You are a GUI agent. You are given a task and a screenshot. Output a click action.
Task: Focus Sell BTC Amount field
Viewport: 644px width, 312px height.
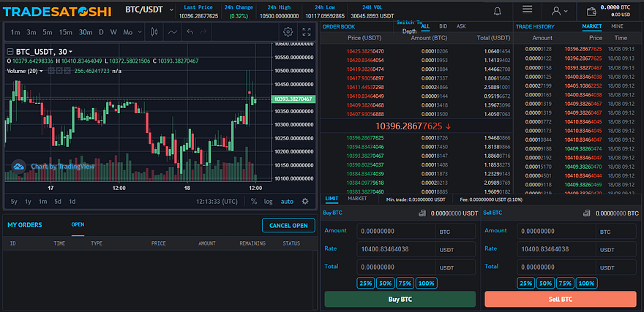pyautogui.click(x=556, y=232)
